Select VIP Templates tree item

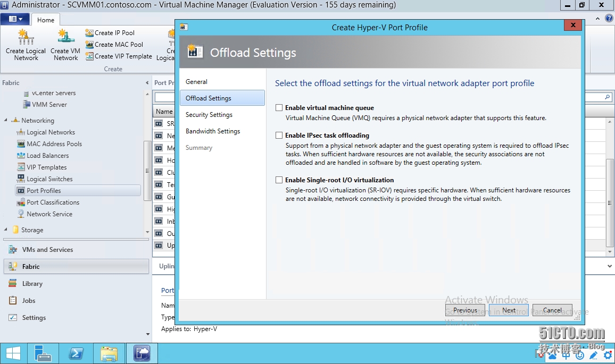point(47,167)
